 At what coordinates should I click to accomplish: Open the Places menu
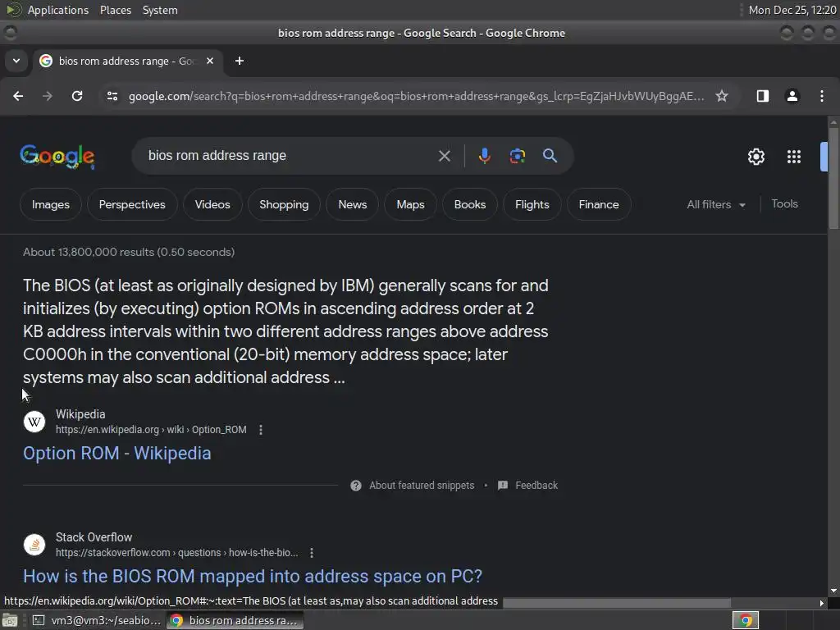(116, 10)
